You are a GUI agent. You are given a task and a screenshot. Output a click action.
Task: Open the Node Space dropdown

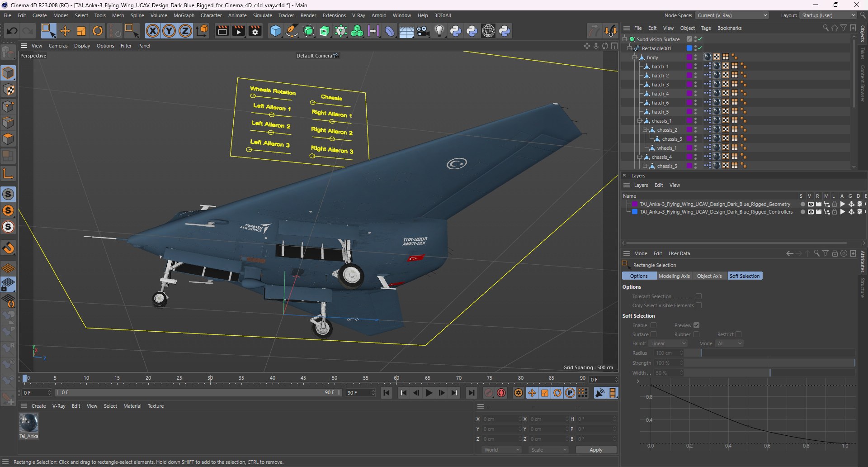732,15
